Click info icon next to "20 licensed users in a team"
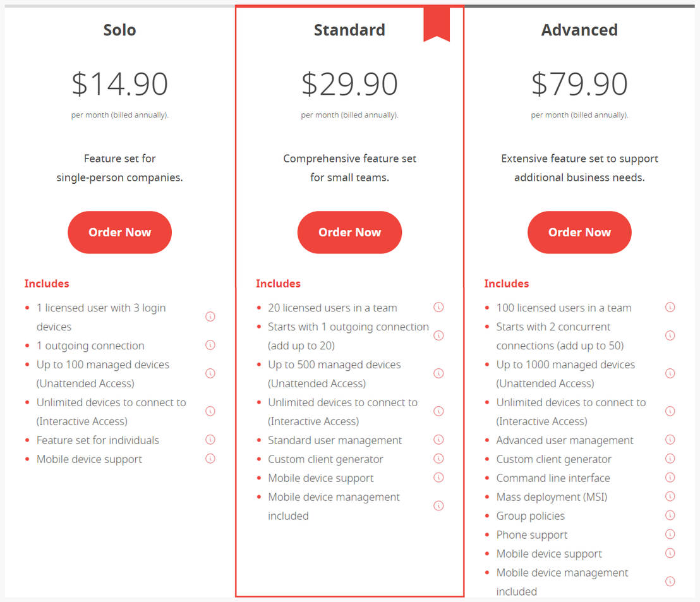The width and height of the screenshot is (700, 602). 438,307
